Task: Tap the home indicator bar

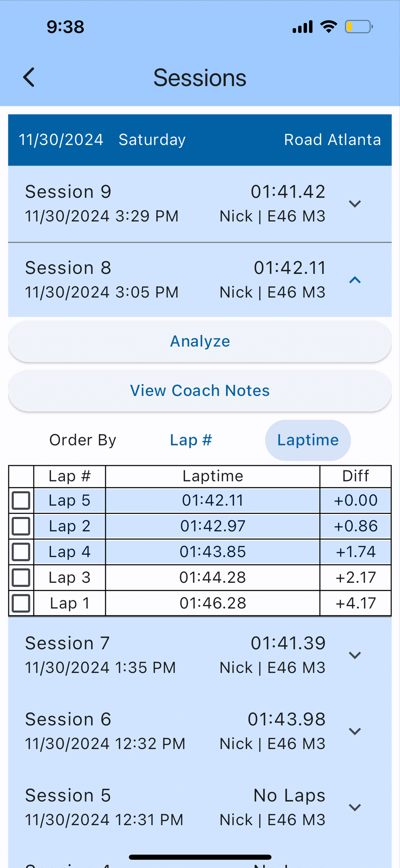Action: (x=200, y=857)
